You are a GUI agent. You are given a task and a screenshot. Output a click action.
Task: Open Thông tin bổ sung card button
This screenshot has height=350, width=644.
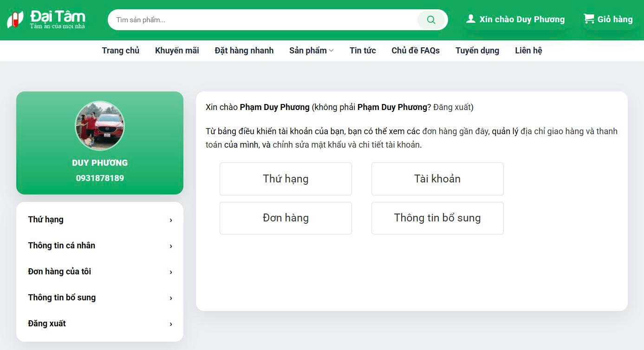point(437,218)
